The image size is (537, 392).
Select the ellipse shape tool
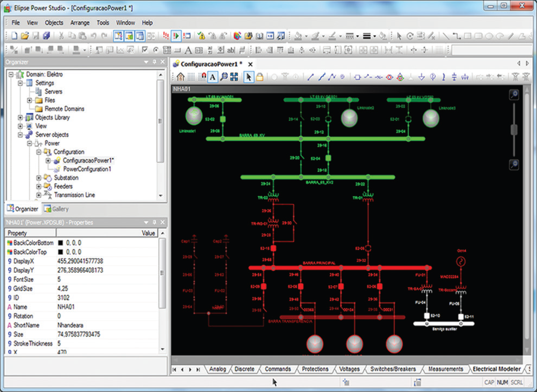tap(489, 36)
